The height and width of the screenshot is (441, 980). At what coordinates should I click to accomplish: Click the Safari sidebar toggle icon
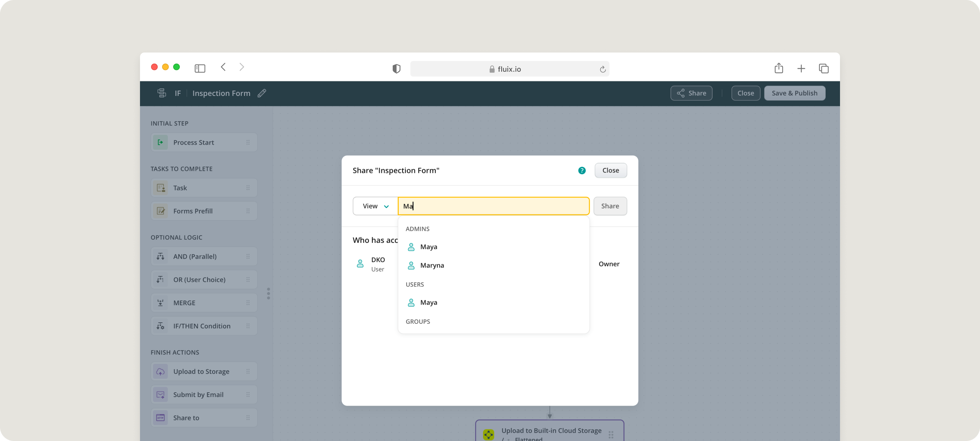(200, 69)
